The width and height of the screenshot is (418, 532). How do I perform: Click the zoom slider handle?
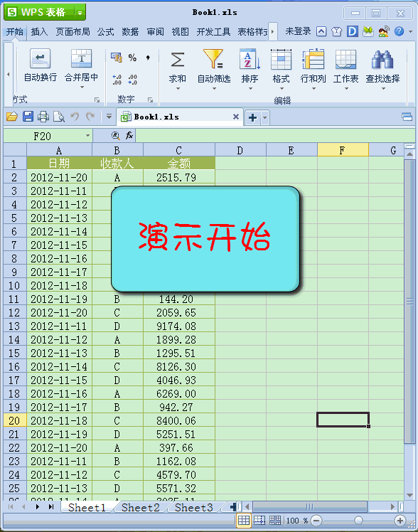[358, 520]
